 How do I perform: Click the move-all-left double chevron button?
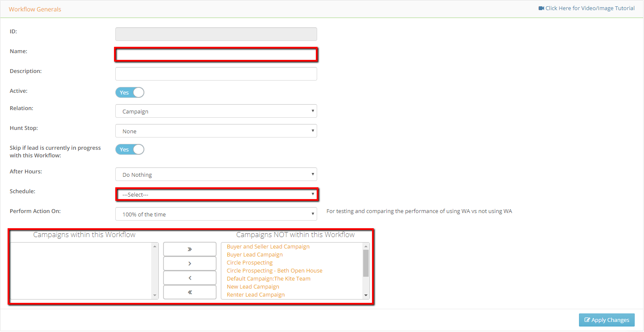point(190,292)
